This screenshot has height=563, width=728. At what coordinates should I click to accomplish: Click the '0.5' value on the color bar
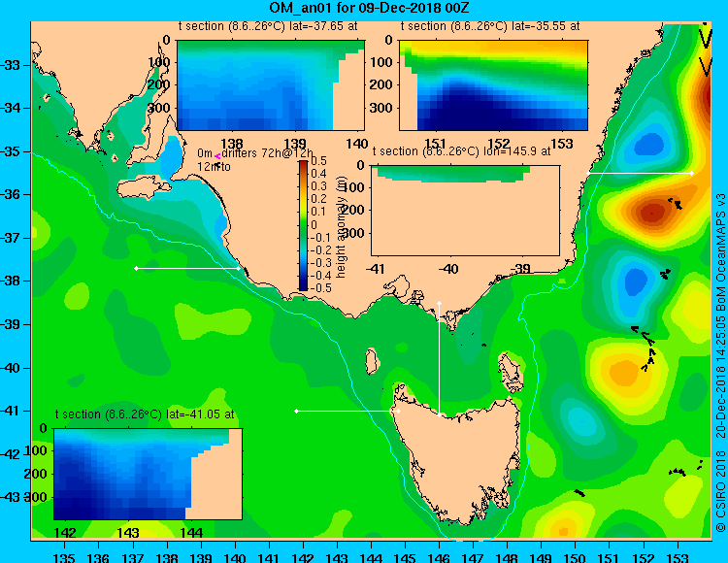tap(318, 161)
